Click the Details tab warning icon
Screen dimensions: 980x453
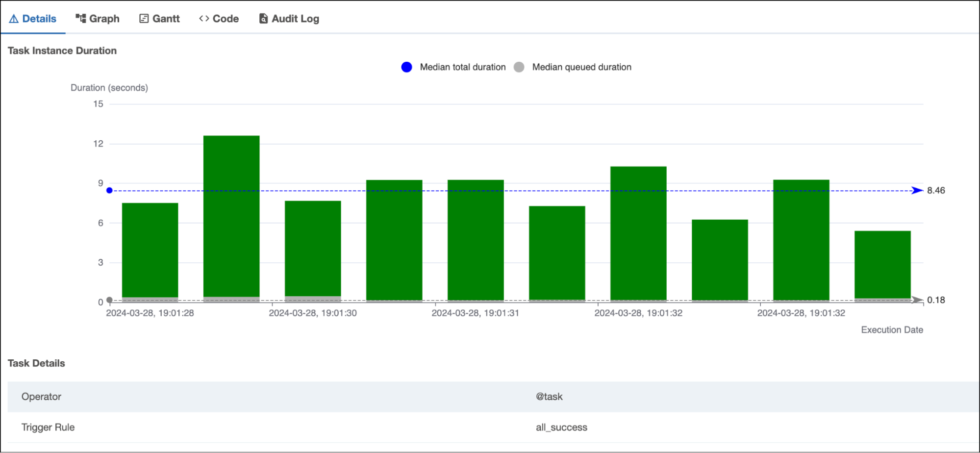14,19
